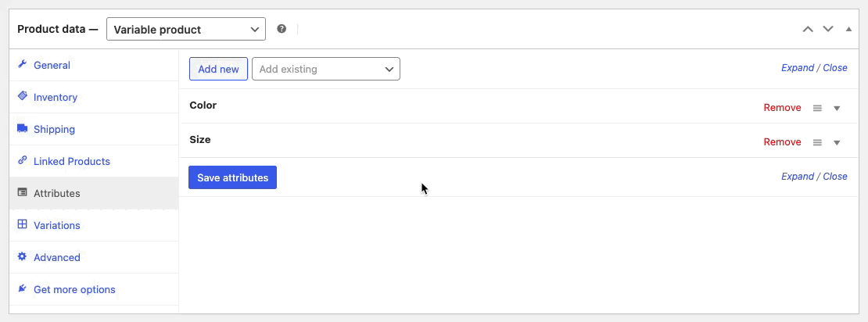868x322 pixels.
Task: Click the help question mark icon
Action: 282,29
